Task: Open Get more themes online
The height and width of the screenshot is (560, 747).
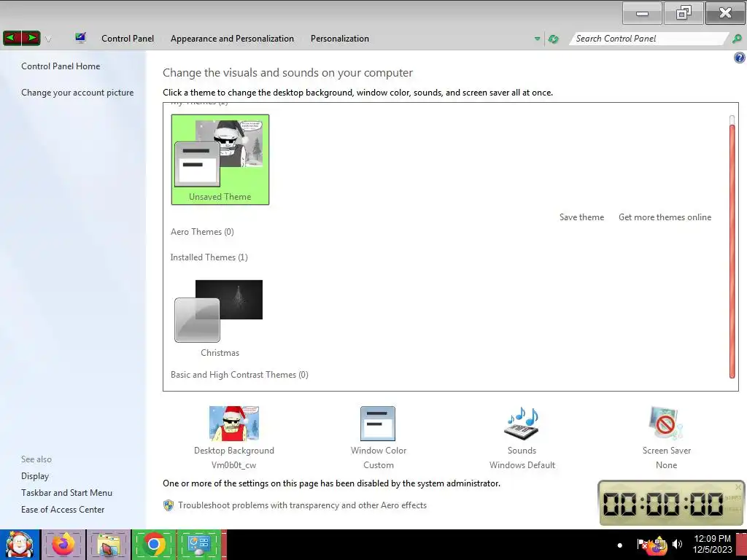Action: [665, 217]
